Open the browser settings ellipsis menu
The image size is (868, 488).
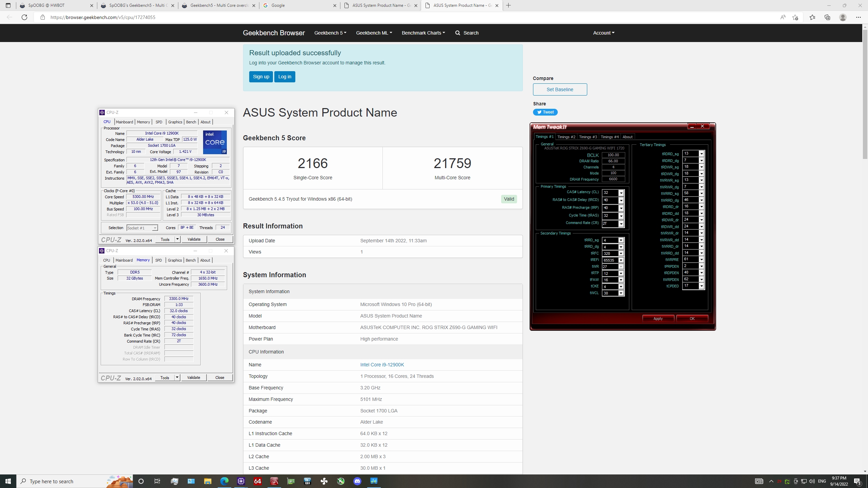coord(858,17)
